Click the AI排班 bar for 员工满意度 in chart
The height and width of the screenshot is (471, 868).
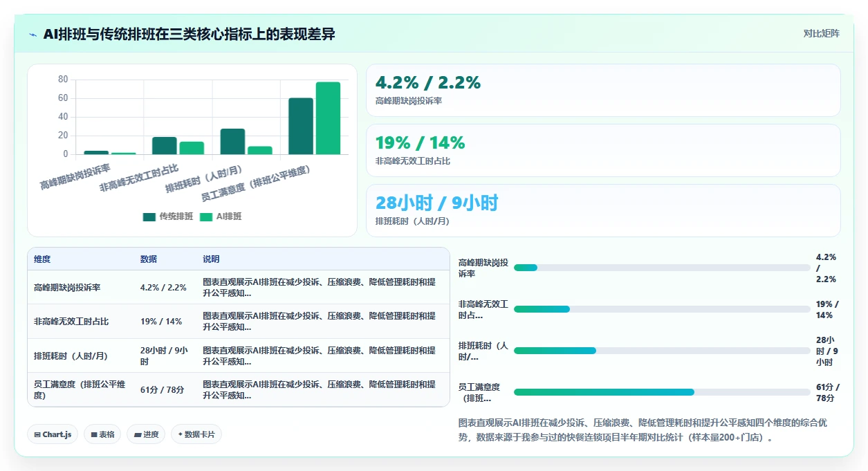click(329, 118)
